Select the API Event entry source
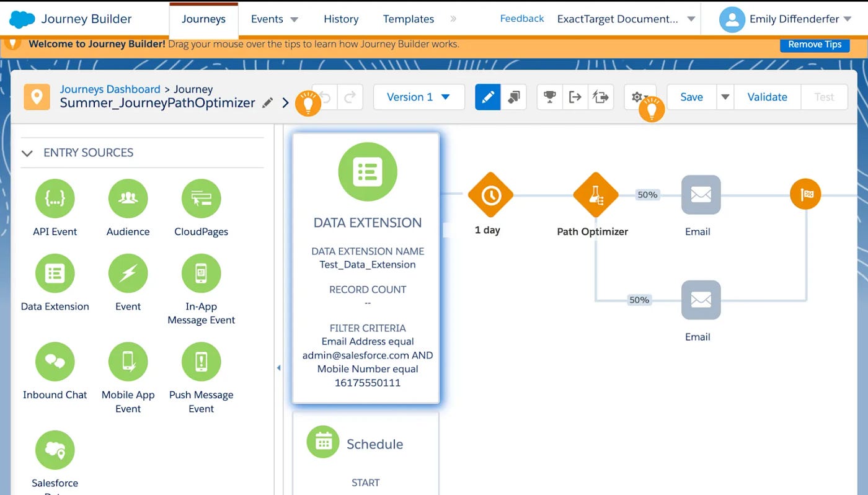868x495 pixels. pyautogui.click(x=55, y=198)
